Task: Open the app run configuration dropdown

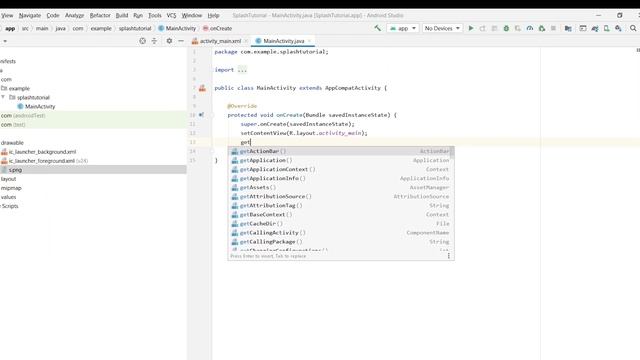Action: (x=403, y=28)
